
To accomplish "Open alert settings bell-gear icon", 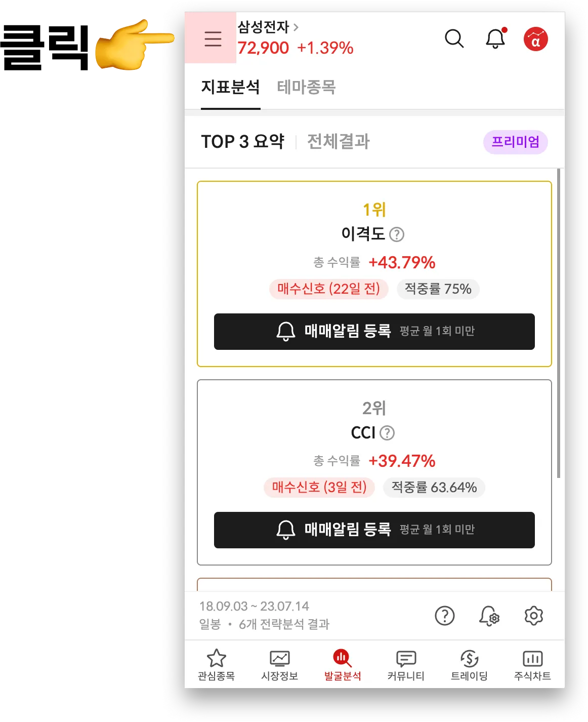I will click(489, 616).
